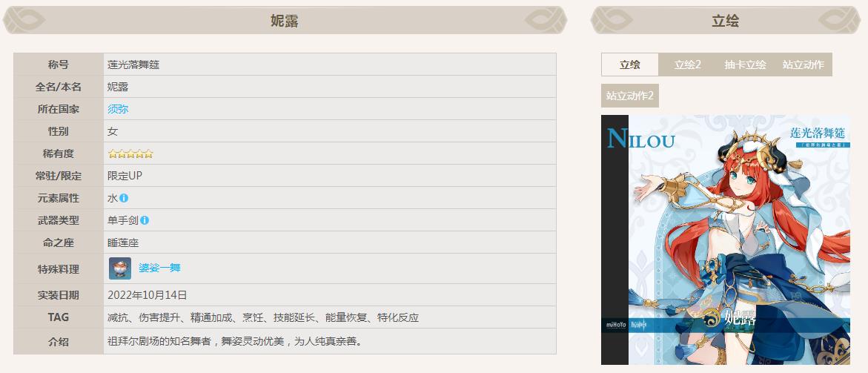Show the 站立动作 tab

803,65
